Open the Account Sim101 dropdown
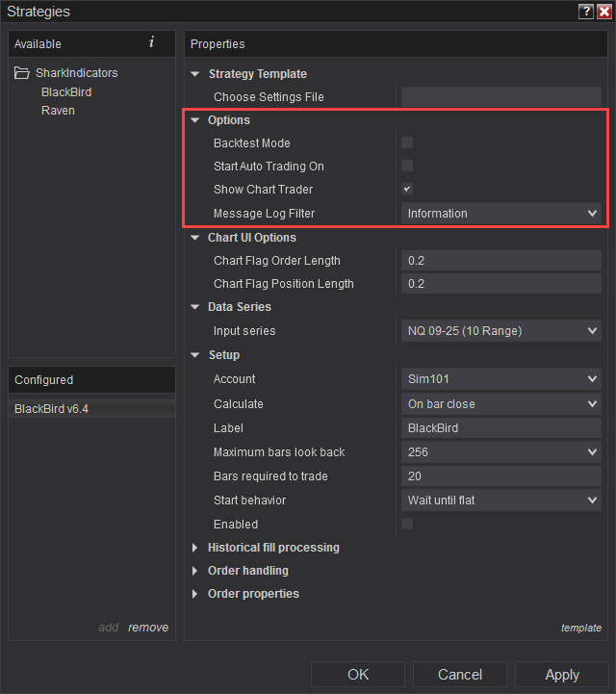The height and width of the screenshot is (694, 616). pos(500,379)
